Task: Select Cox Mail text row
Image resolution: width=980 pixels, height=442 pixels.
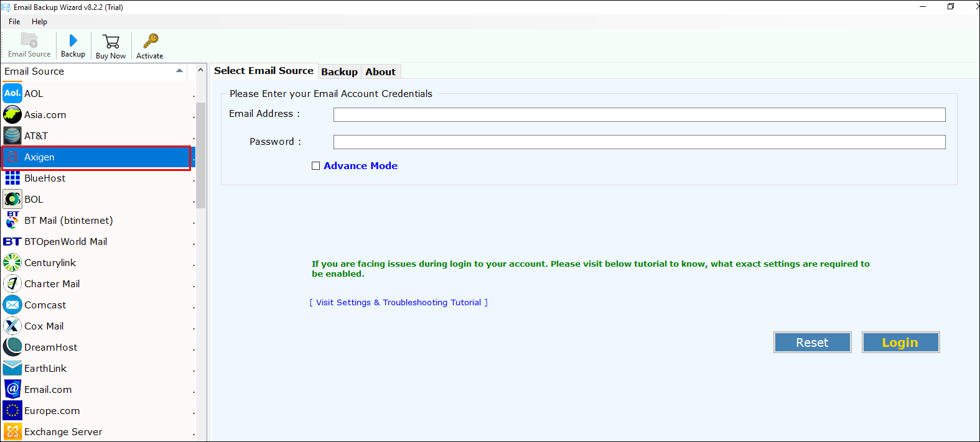Action: pyautogui.click(x=44, y=326)
